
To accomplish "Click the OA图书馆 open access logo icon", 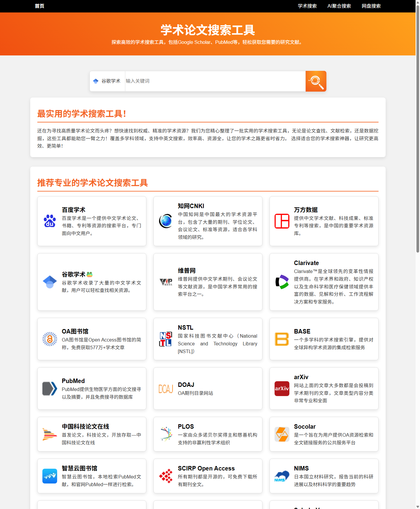I will [50, 339].
